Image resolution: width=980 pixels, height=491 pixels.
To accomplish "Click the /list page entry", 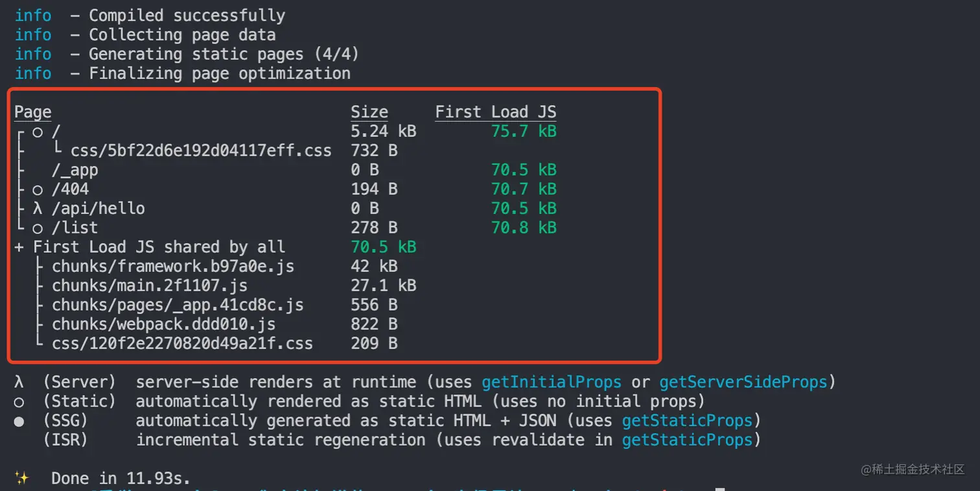I will point(75,228).
